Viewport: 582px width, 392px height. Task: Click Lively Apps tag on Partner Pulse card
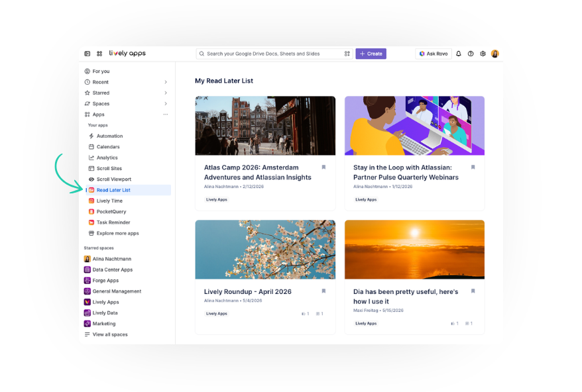[x=366, y=199]
